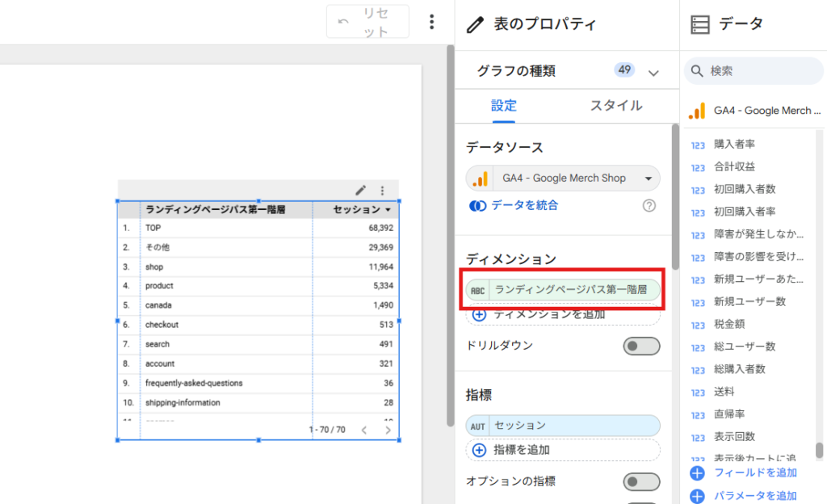Click the properties panel vertical scrollbar
827x504 pixels.
point(675,194)
